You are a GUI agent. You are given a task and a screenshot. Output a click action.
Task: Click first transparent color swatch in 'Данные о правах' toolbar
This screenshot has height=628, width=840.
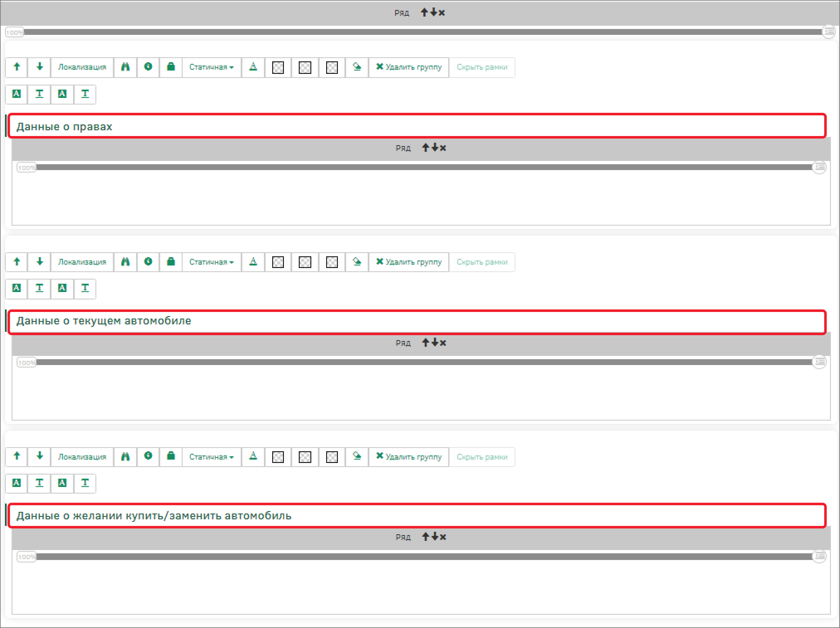click(x=278, y=68)
